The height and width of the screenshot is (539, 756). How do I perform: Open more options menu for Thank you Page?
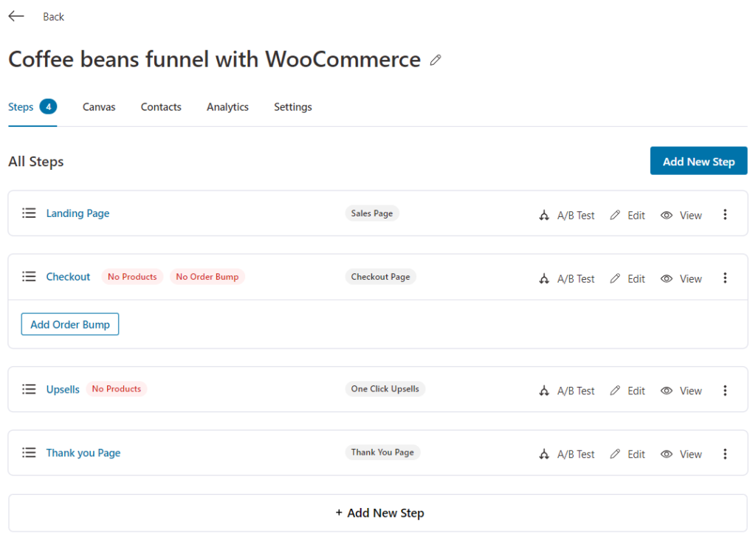[x=725, y=453]
